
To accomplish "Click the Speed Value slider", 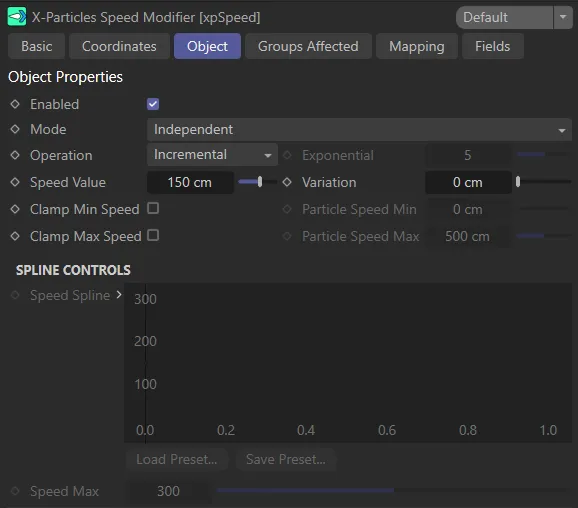I will tap(257, 182).
